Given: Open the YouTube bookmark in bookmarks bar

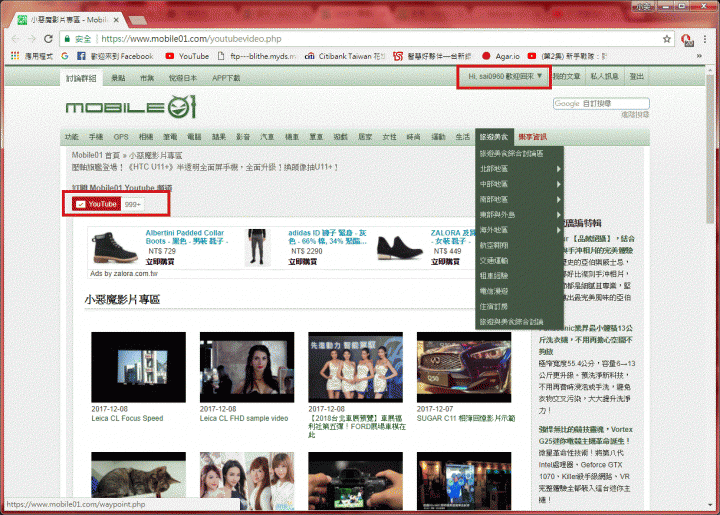Looking at the screenshot, I should (187, 56).
